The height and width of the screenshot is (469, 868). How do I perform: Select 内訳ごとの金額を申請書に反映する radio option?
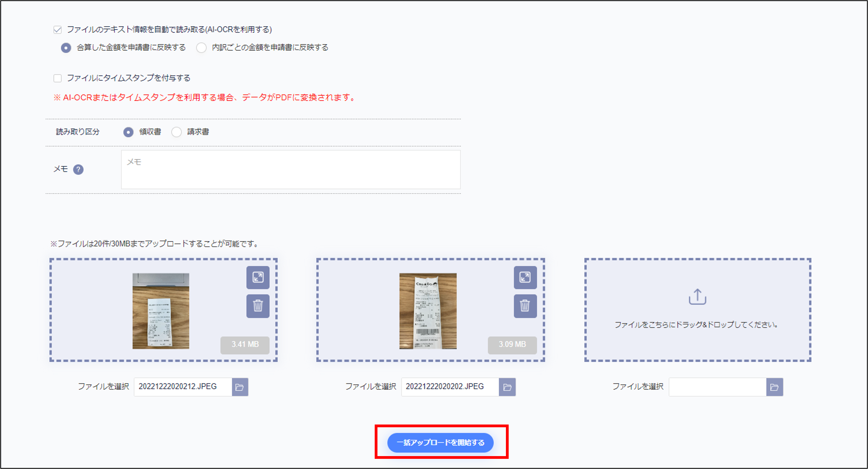[x=201, y=48]
